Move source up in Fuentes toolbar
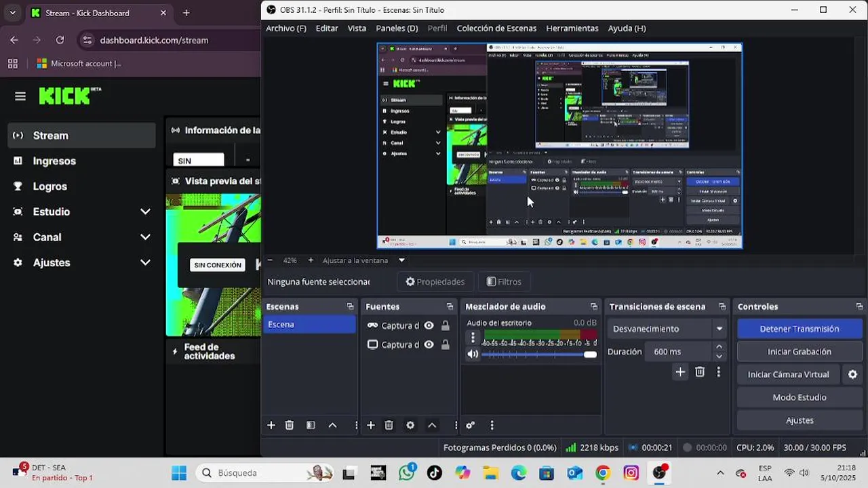This screenshot has height=488, width=868. [432, 425]
